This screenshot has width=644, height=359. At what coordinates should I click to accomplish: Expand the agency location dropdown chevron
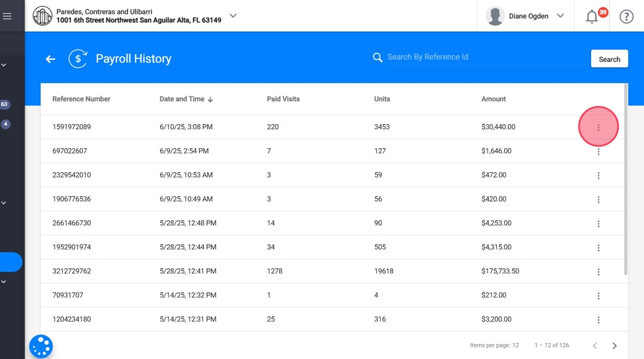point(233,16)
